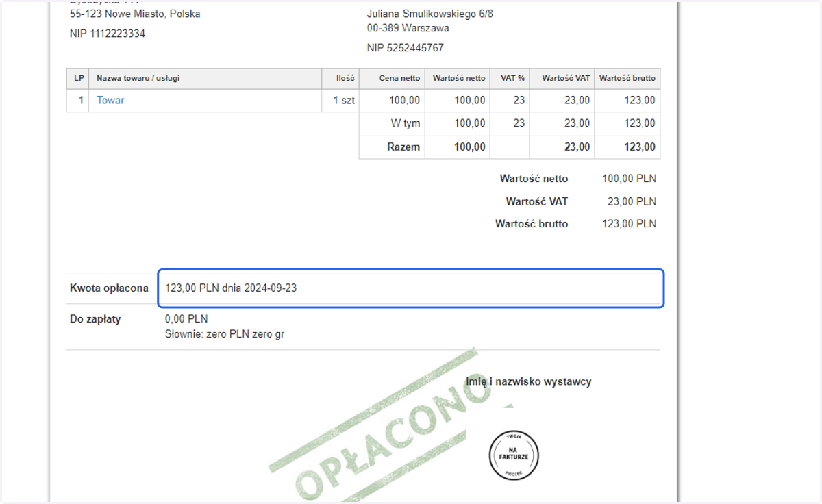
Task: Click 'Imię i nazwisko wystawcy' heading
Action: click(x=528, y=381)
